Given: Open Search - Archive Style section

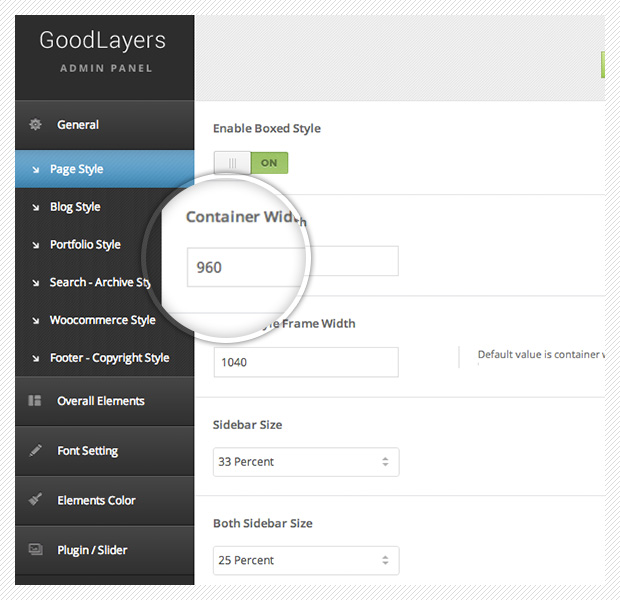Looking at the screenshot, I should [x=99, y=283].
